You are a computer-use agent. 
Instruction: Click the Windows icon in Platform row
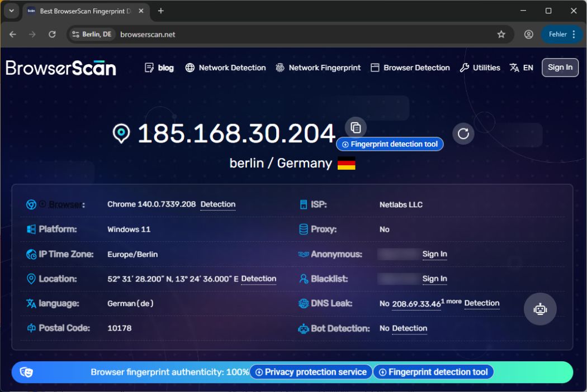(x=31, y=229)
